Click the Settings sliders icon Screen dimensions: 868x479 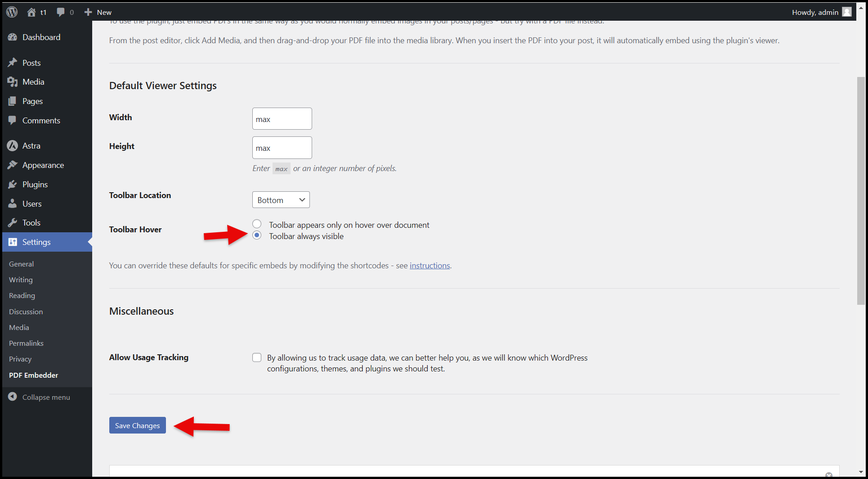pyautogui.click(x=13, y=242)
